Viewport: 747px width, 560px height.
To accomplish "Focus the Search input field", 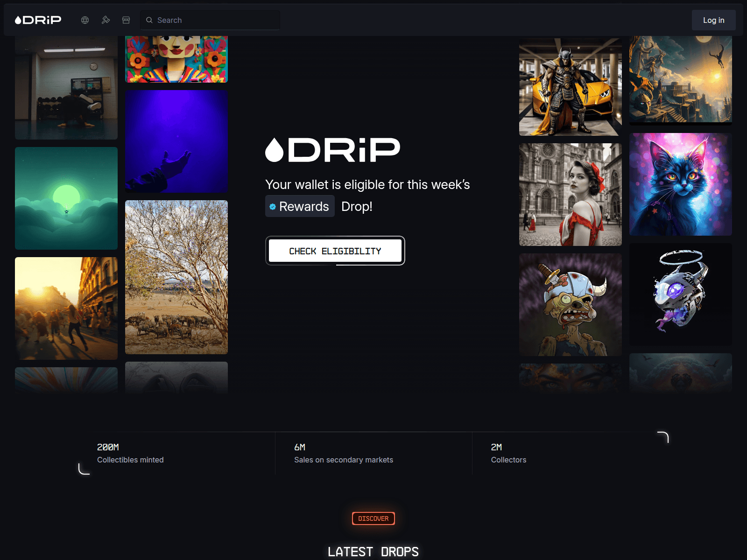I will 210,20.
